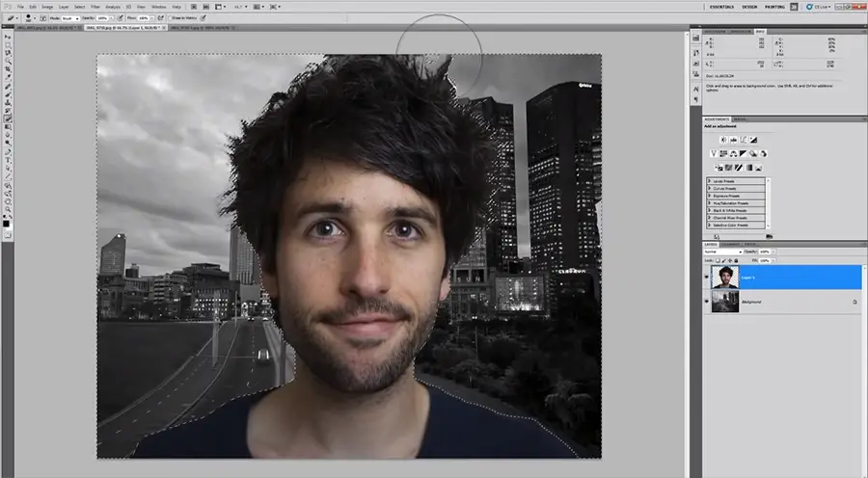Toggle airbrush mode next to Flow
The image size is (868, 478).
(x=161, y=17)
